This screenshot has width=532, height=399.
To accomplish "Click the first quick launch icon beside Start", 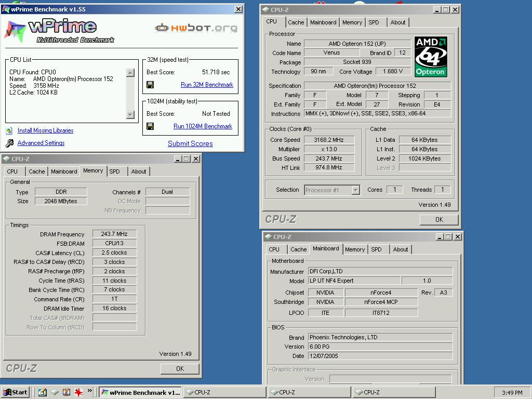I will [x=43, y=392].
